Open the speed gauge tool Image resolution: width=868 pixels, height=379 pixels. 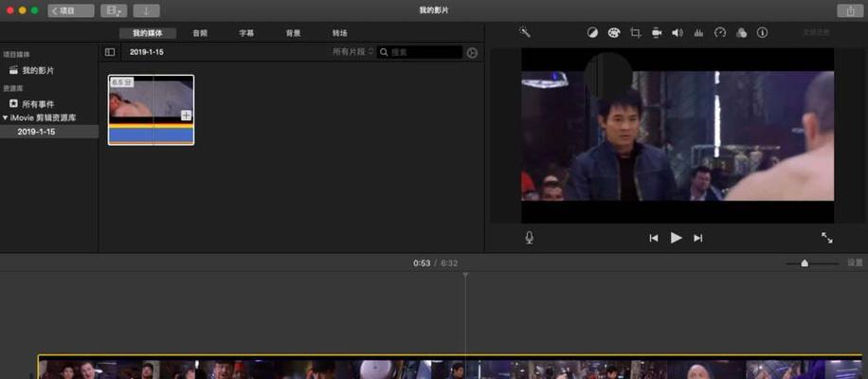[719, 32]
